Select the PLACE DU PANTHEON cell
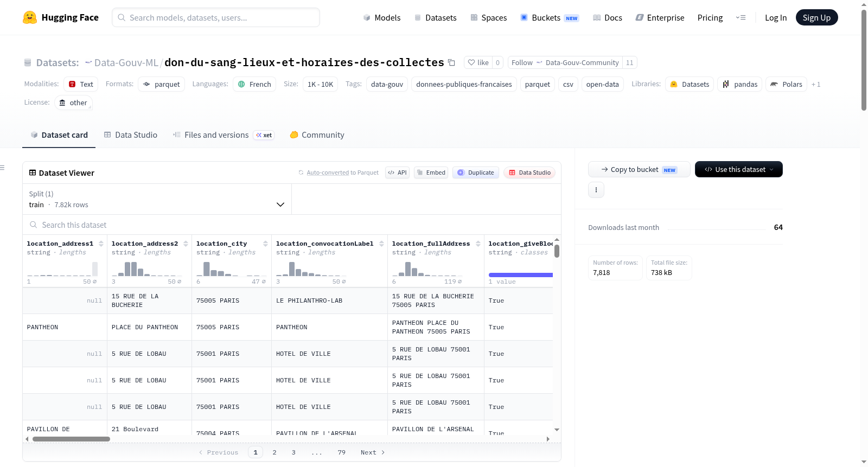The height and width of the screenshot is (467, 868). tap(149, 327)
